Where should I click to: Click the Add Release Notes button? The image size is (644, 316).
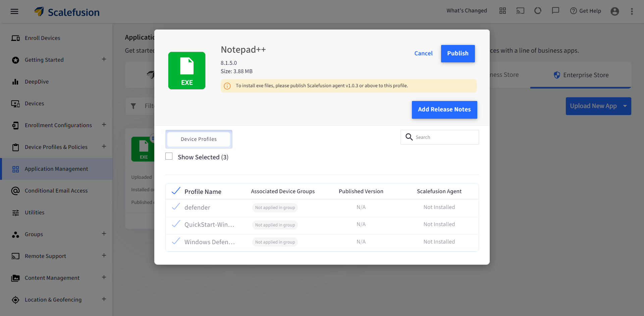[444, 110]
